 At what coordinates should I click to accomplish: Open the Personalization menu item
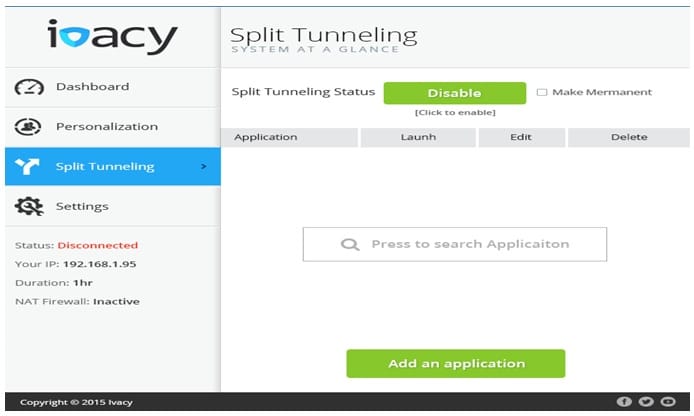tap(113, 127)
